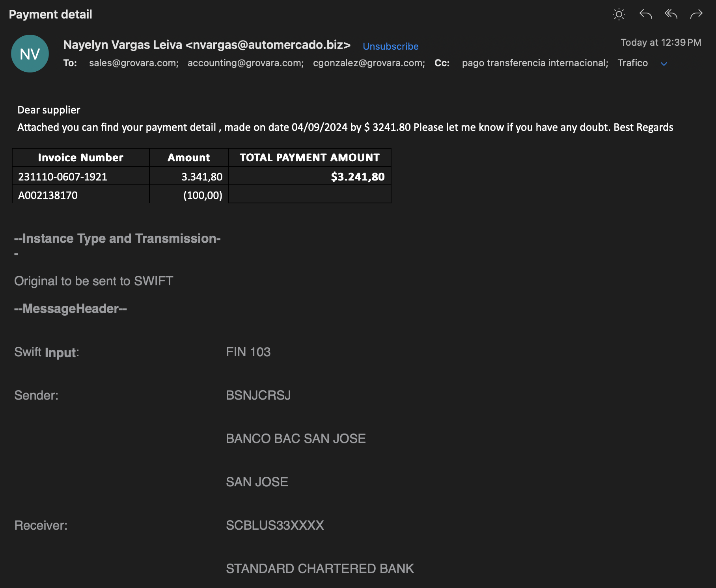Click total cell $3.241,80
This screenshot has width=716, height=588.
pyautogui.click(x=310, y=177)
